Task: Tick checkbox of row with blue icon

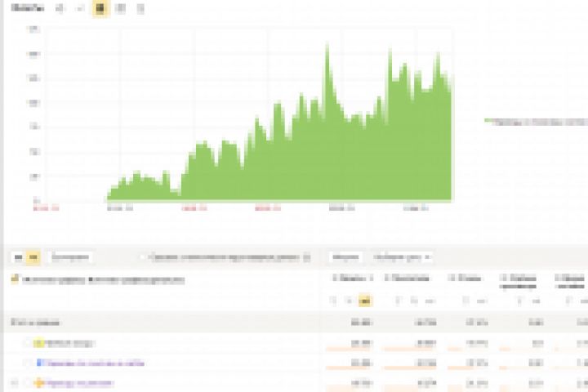Action: (x=28, y=363)
